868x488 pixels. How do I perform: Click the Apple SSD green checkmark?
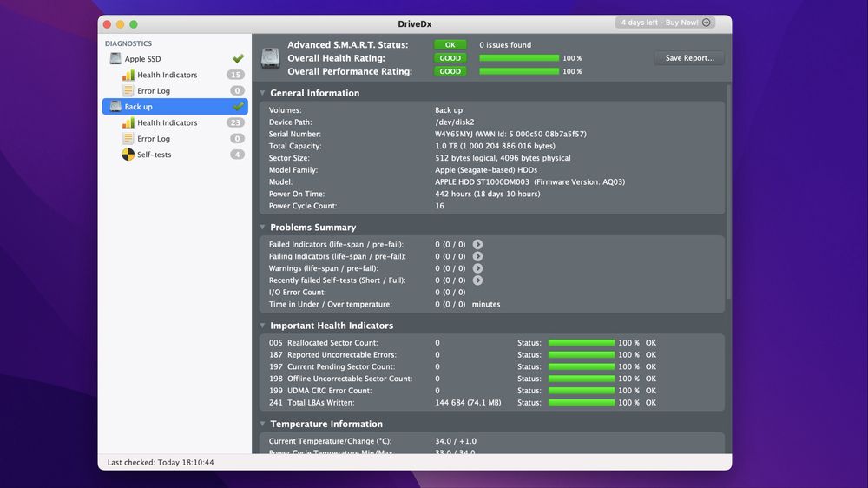[238, 58]
